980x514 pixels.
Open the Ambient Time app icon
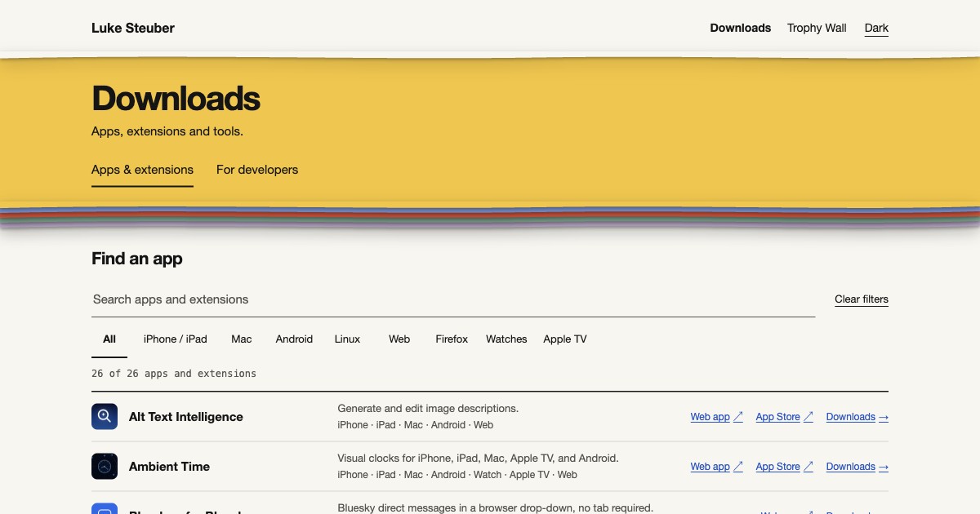point(105,466)
